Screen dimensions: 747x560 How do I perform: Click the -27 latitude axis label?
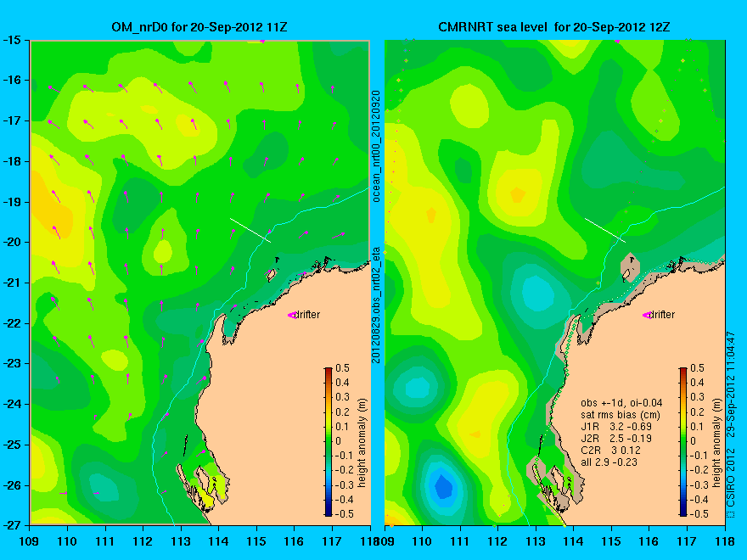point(12,525)
